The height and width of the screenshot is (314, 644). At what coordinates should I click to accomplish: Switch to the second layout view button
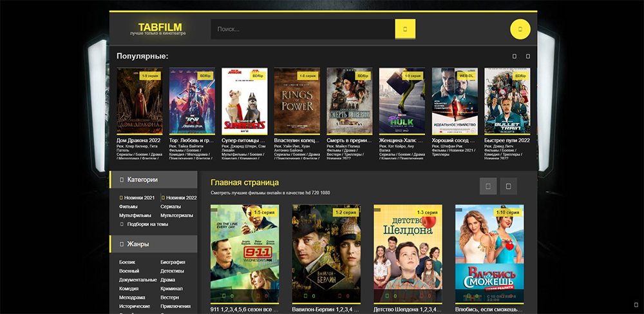click(x=508, y=186)
